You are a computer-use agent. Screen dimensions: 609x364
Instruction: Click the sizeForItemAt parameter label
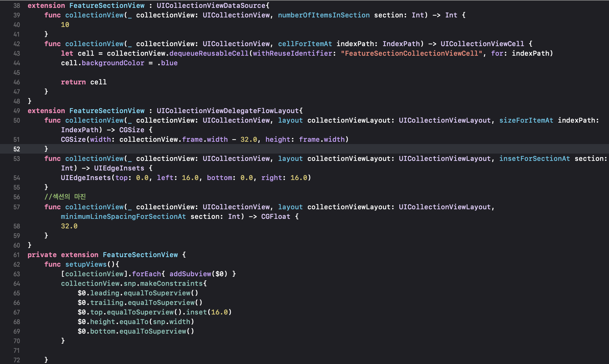coord(526,120)
